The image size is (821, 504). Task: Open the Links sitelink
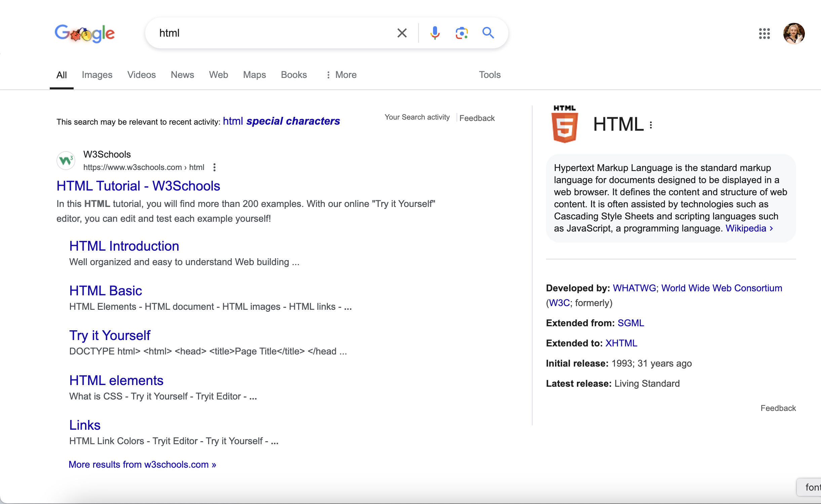pyautogui.click(x=85, y=425)
